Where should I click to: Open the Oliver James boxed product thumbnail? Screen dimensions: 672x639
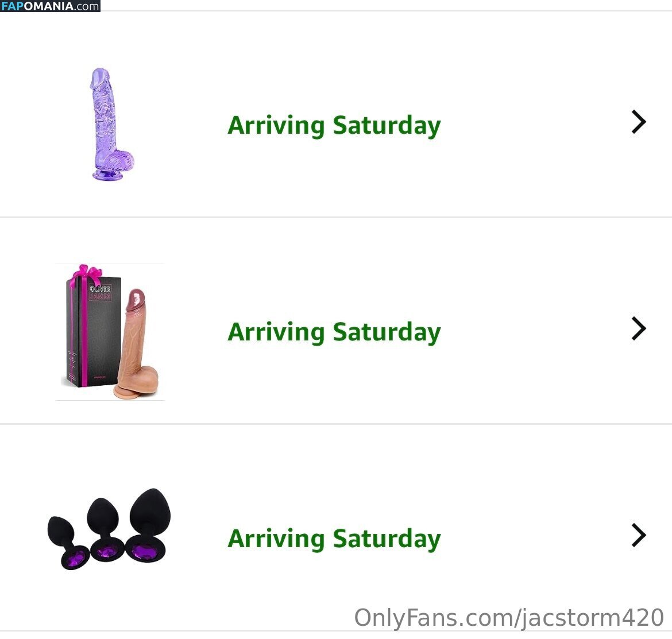point(110,332)
